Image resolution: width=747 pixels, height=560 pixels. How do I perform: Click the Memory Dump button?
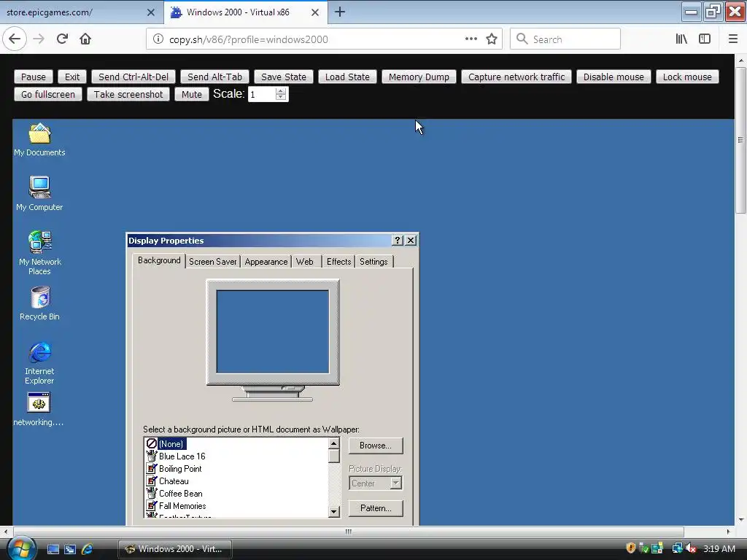(x=419, y=77)
